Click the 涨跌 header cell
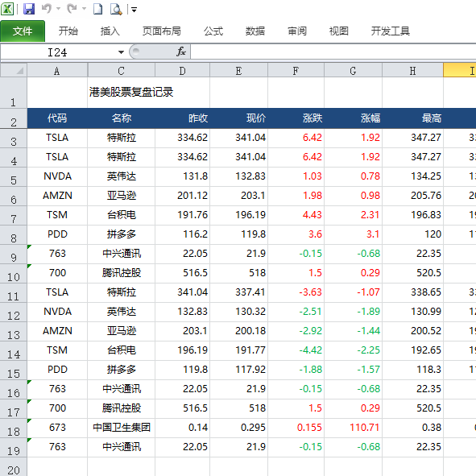The width and height of the screenshot is (476, 476). pyautogui.click(x=296, y=118)
